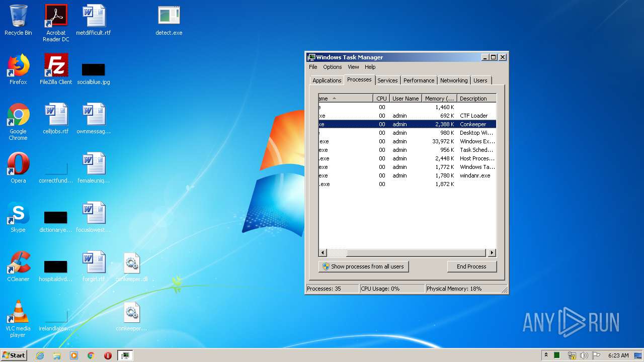Click the Action Center flag icon
The image size is (644, 362).
pyautogui.click(x=596, y=355)
